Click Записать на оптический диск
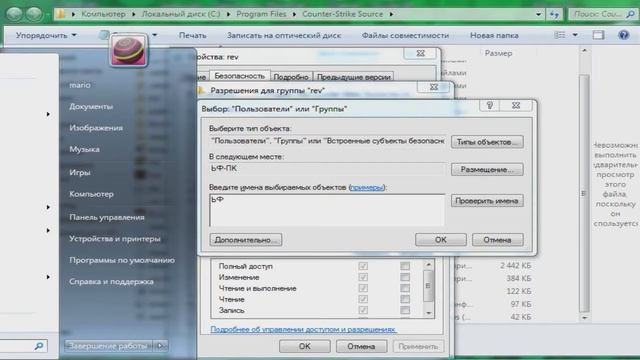Image resolution: width=640 pixels, height=360 pixels. click(284, 36)
